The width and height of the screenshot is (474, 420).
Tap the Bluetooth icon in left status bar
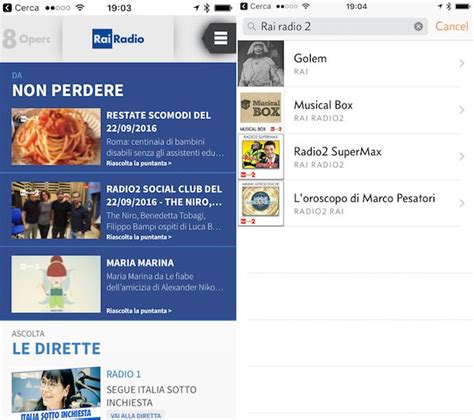(207, 7)
